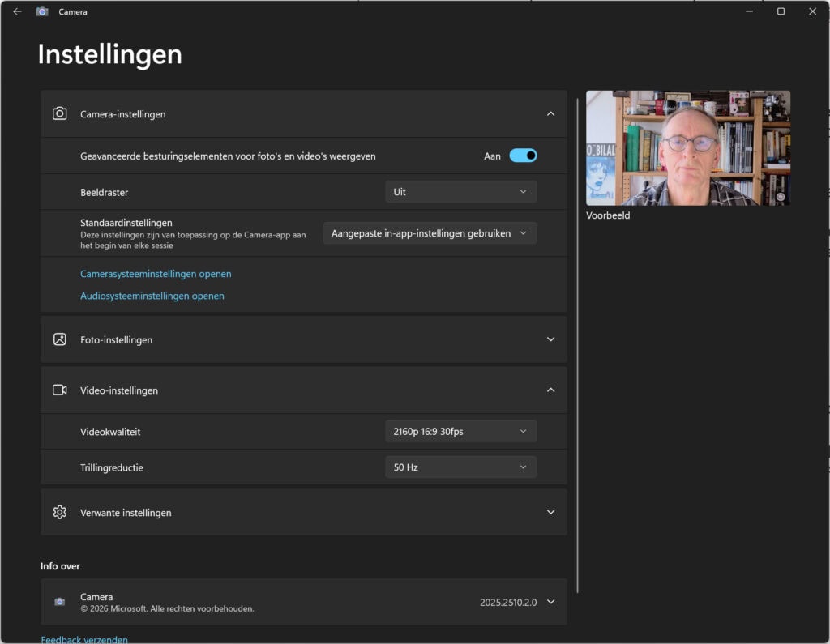The image size is (830, 644).
Task: Disable the advanced controls toggle (Aan)
Action: tap(523, 156)
